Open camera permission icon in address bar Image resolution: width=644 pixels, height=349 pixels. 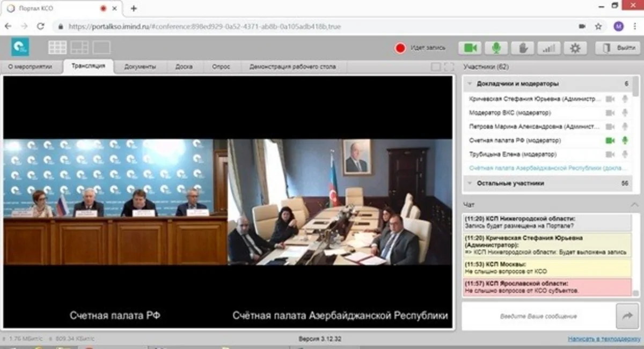(582, 26)
